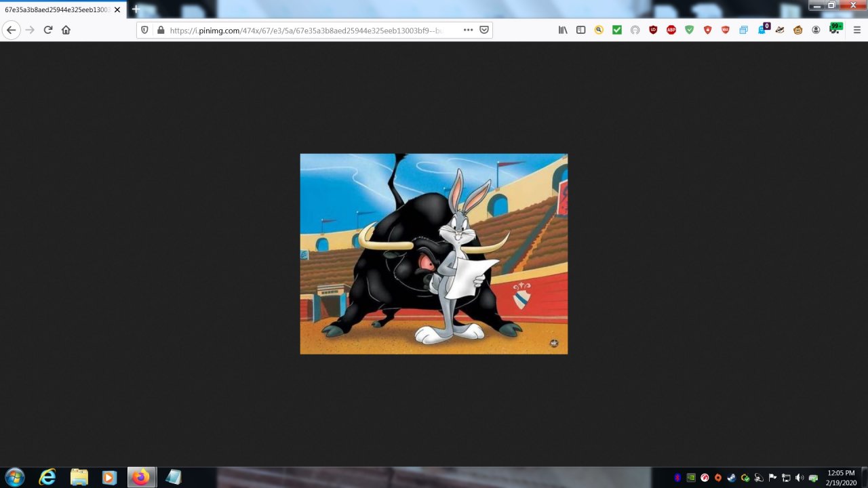Screen dimensions: 868x488
Task: Open the Adblock Plus extension icon
Action: point(671,30)
